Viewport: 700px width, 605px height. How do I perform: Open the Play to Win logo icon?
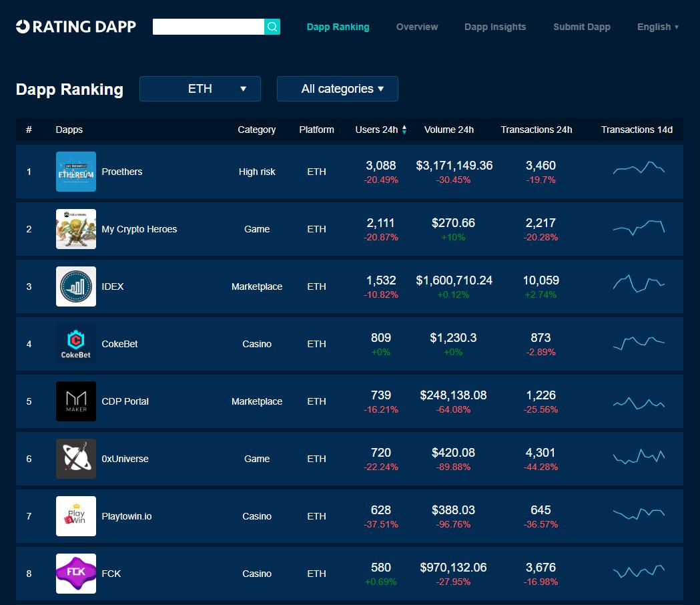click(76, 516)
